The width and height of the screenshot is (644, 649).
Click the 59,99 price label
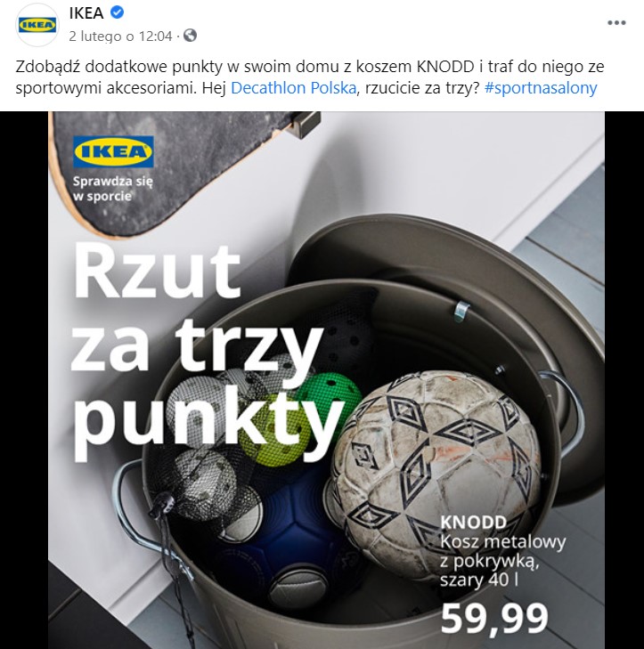[494, 619]
